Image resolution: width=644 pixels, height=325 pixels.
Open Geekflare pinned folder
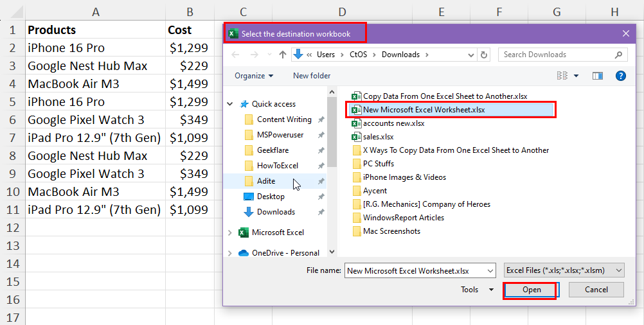273,150
